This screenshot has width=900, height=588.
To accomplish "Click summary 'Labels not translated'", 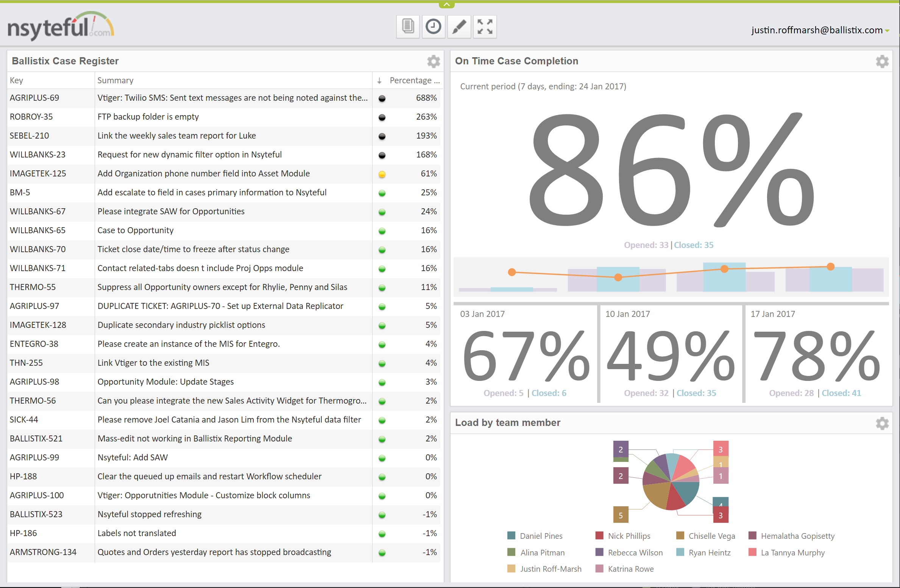I will [x=137, y=533].
